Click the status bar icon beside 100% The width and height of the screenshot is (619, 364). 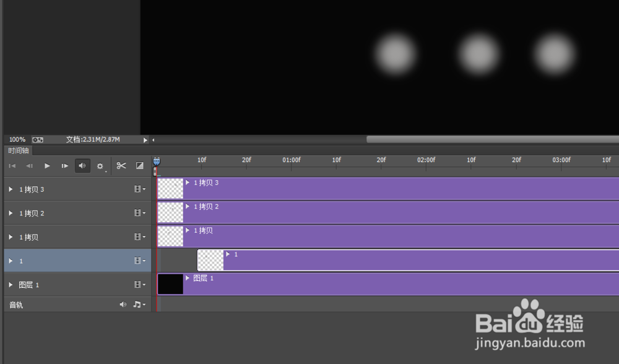pos(38,140)
